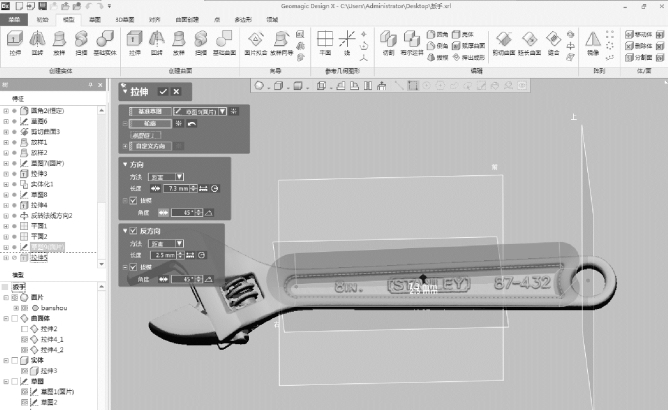
Task: Open the 菜单 menu button
Action: point(14,20)
